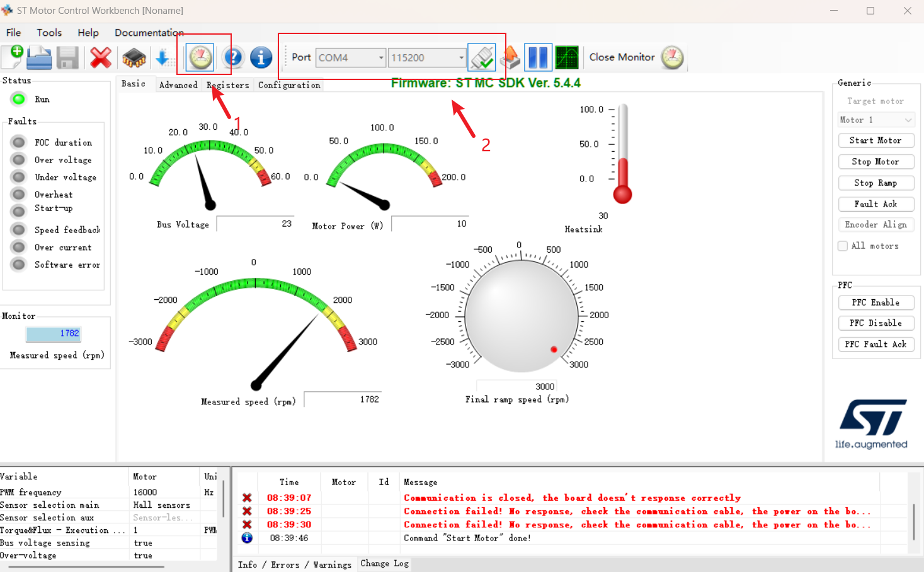Viewport: 924px width, 572px height.
Task: Click the Motor Power value field
Action: [430, 224]
